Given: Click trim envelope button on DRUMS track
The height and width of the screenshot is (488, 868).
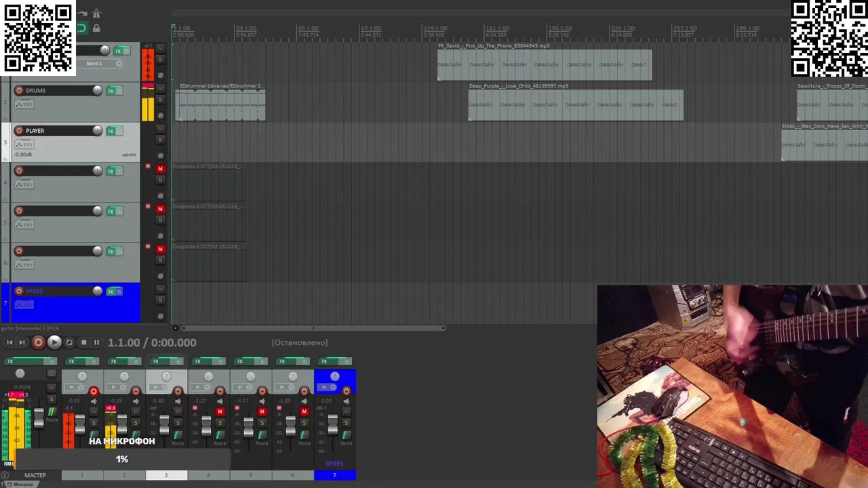Looking at the screenshot, I should coord(24,104).
